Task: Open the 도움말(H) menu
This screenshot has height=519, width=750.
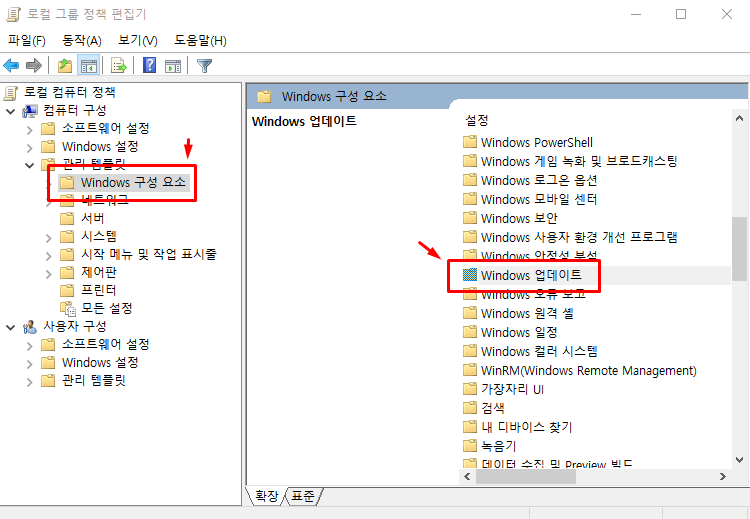Action: (x=200, y=41)
